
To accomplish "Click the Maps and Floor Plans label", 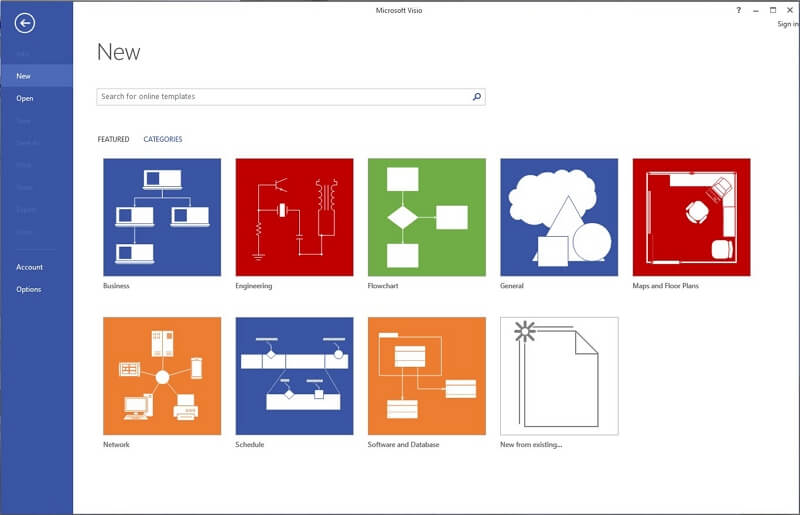I will pyautogui.click(x=665, y=286).
